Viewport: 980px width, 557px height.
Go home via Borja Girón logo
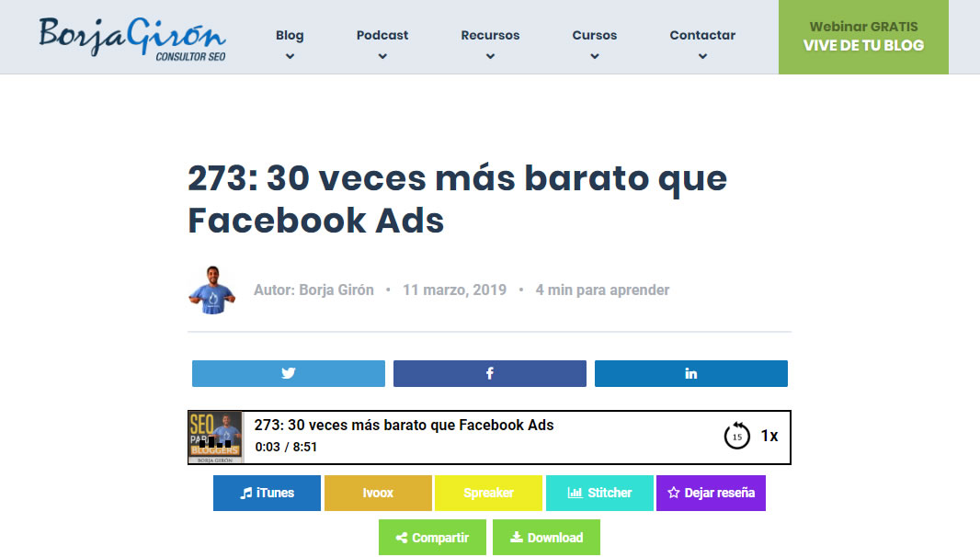pyautogui.click(x=132, y=37)
